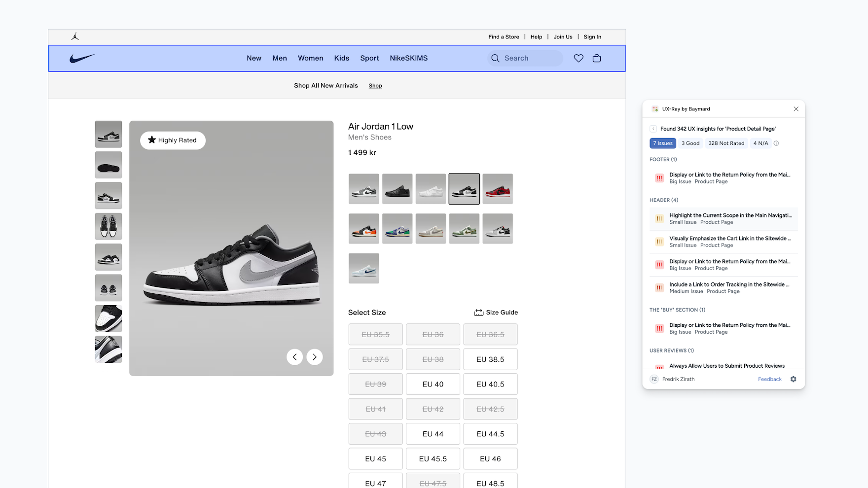This screenshot has height=488, width=868.
Task: Select size EU 47
Action: pyautogui.click(x=376, y=481)
